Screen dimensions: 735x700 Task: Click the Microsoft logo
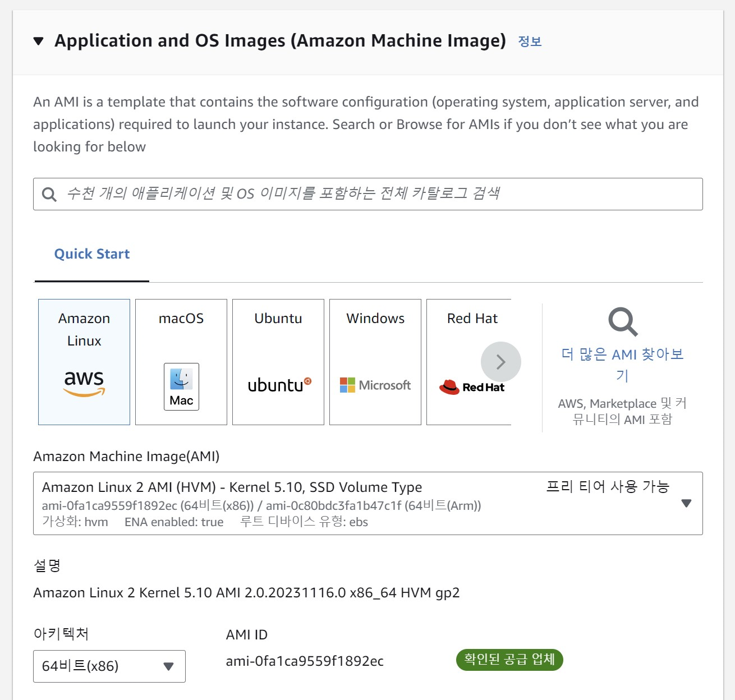375,385
